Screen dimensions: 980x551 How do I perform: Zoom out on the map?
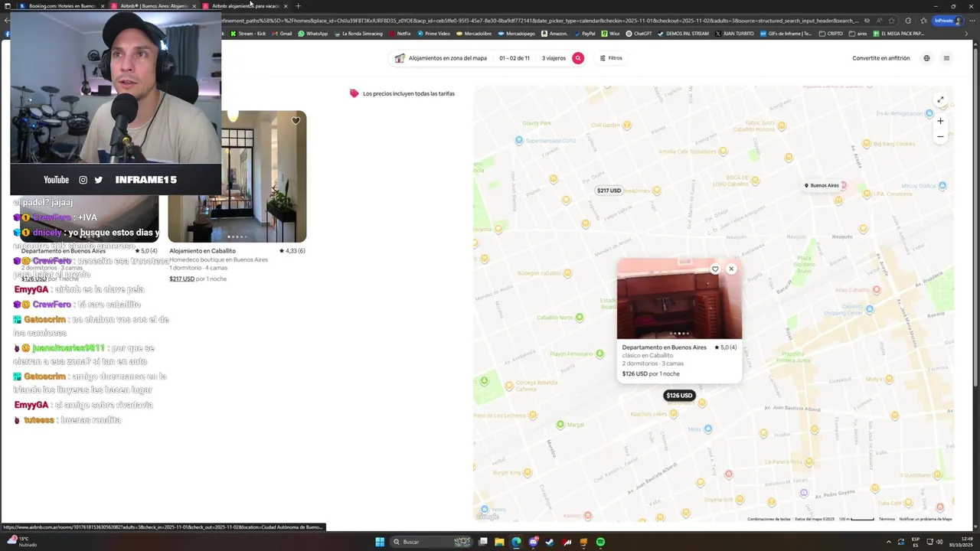(940, 137)
